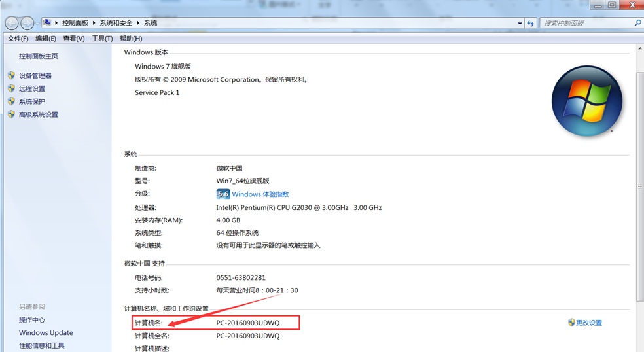The width and height of the screenshot is (644, 352).
Task: Open Windows Update in the sidebar
Action: point(46,332)
